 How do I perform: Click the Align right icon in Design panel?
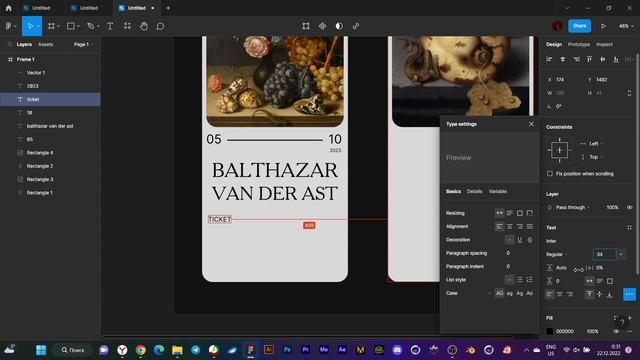(x=576, y=59)
